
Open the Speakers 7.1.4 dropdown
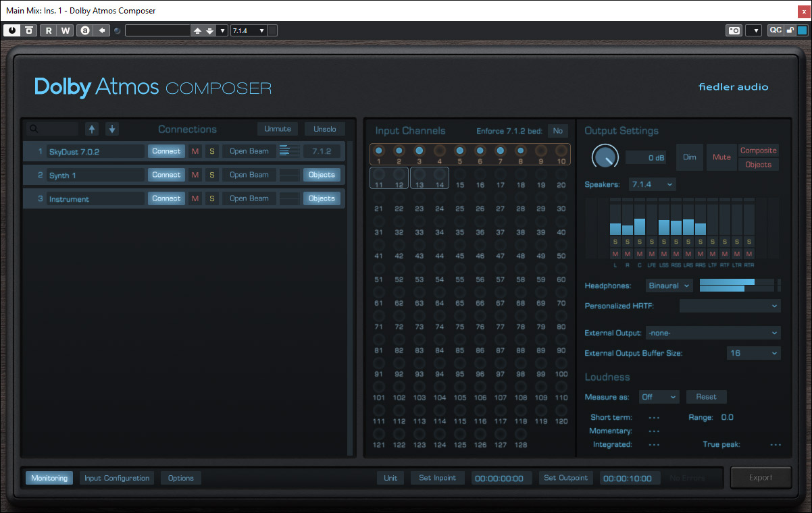tap(651, 184)
